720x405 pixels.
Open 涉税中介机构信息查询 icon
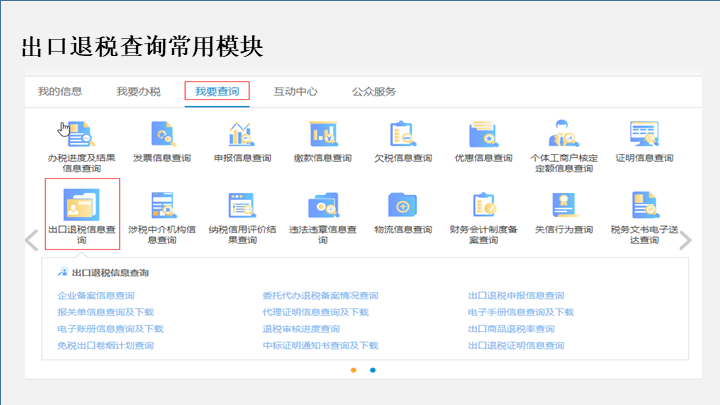click(x=163, y=205)
